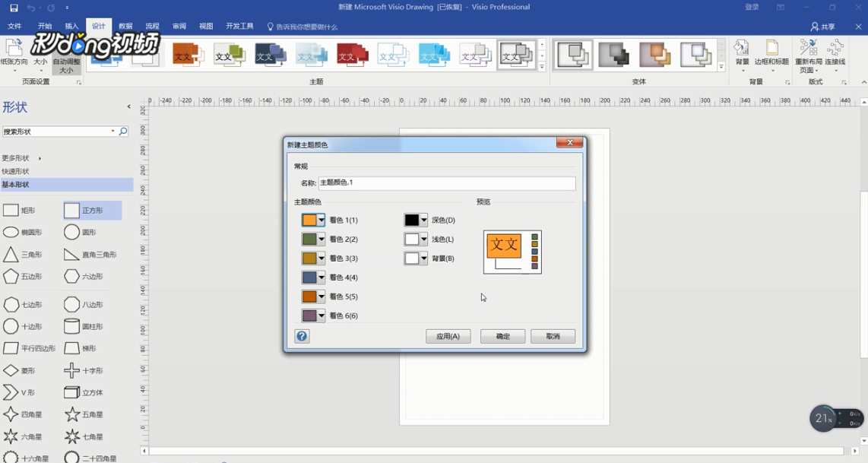Click the help question mark in dialog
Viewport: 868px width, 463px height.
302,336
